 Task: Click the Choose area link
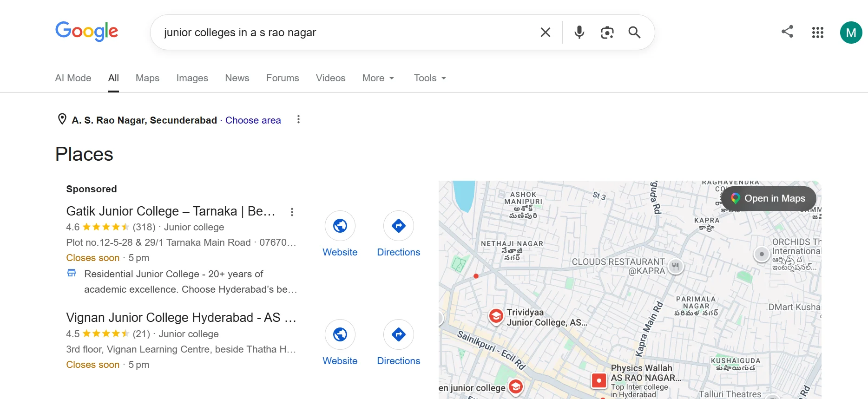pyautogui.click(x=253, y=120)
